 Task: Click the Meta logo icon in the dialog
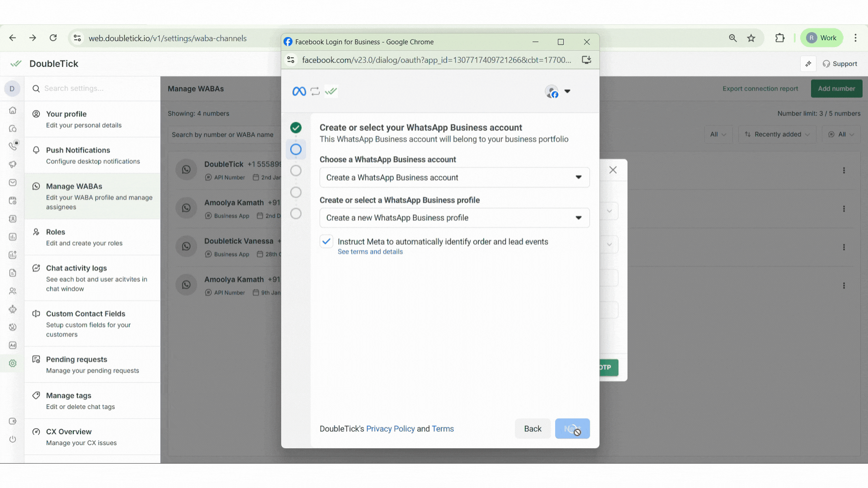[x=299, y=91]
